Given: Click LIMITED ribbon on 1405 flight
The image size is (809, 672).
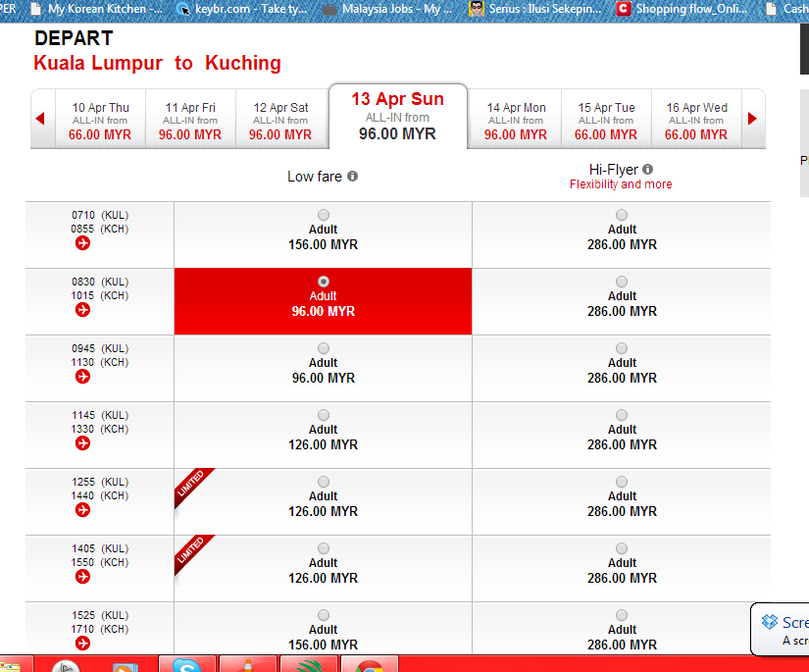Looking at the screenshot, I should point(192,552).
